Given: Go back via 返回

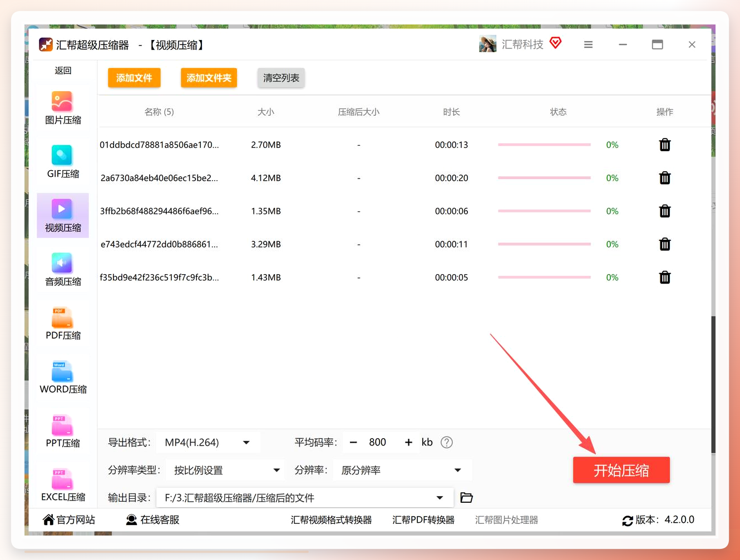Looking at the screenshot, I should (63, 71).
